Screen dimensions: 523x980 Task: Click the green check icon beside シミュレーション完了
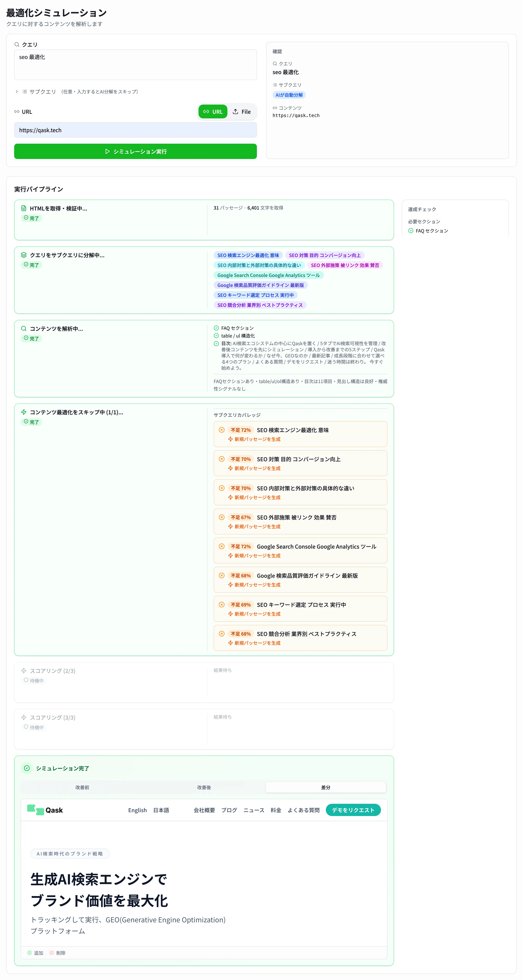click(x=27, y=768)
